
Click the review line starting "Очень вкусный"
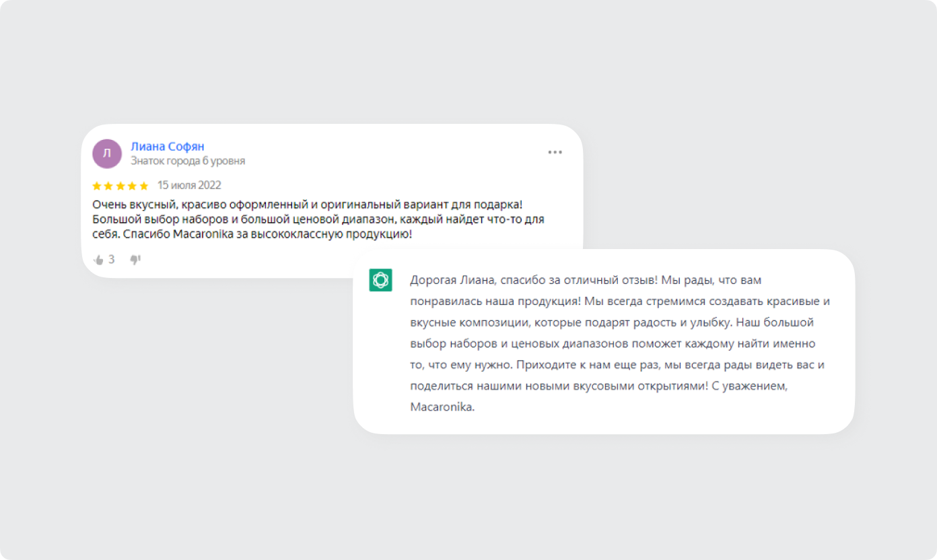[x=308, y=204]
